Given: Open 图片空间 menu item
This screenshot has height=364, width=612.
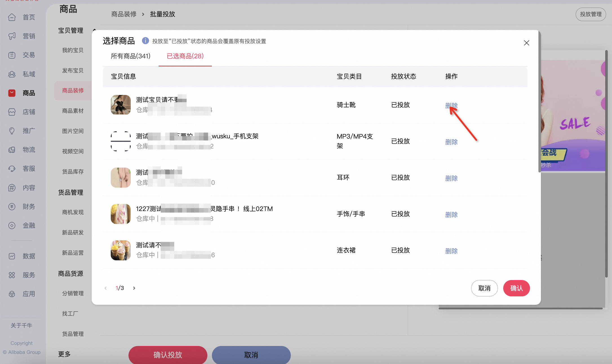Looking at the screenshot, I should pos(73,131).
